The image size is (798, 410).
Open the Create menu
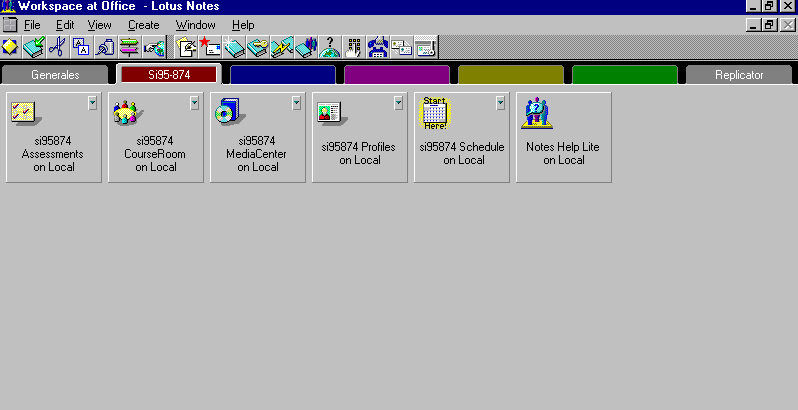(144, 25)
